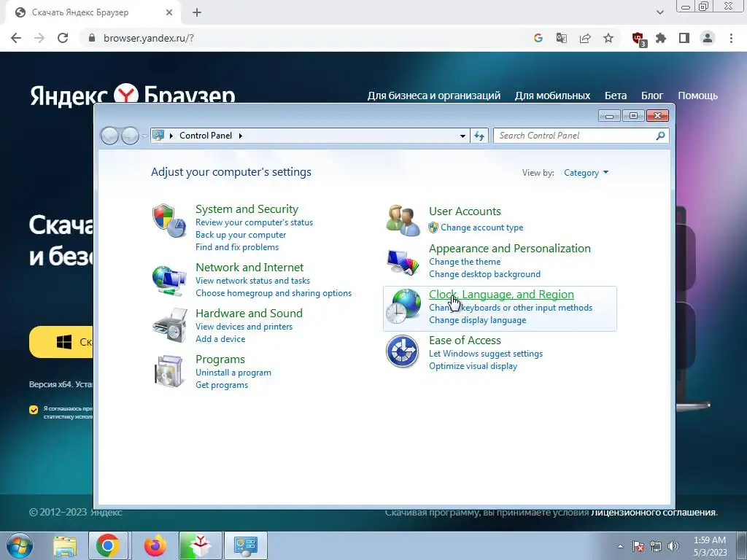Click the network tray icon

click(x=656, y=546)
